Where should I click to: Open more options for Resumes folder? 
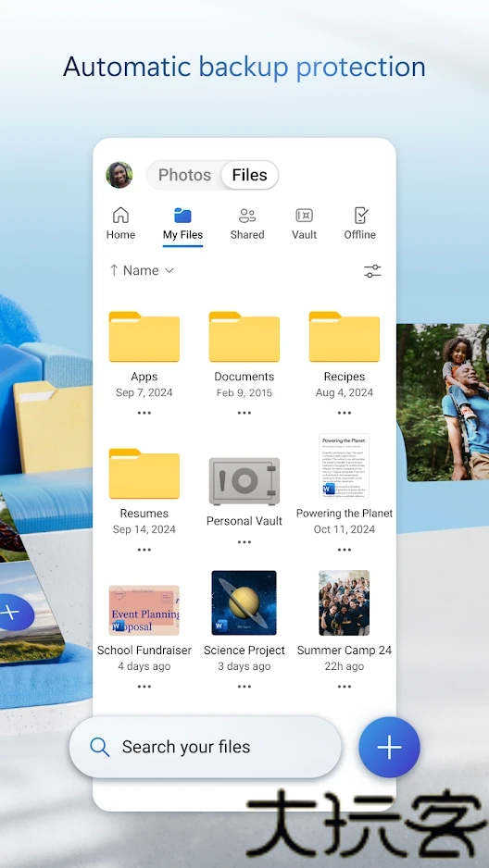144,550
